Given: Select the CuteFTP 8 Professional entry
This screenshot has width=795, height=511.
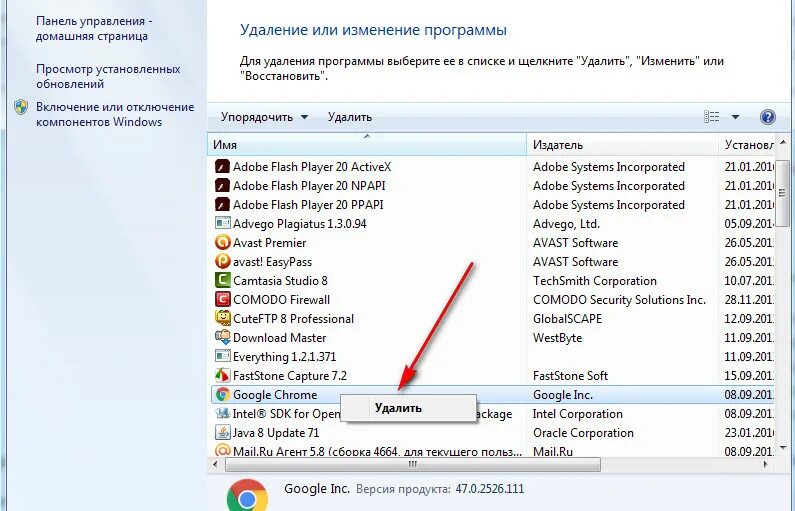Looking at the screenshot, I should pyautogui.click(x=491, y=319).
